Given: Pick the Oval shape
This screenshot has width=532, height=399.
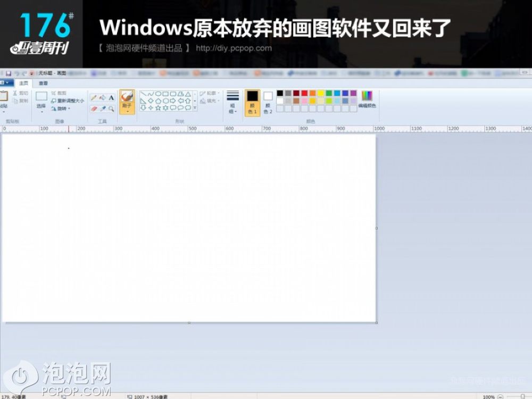Looking at the screenshot, I should (x=158, y=94).
